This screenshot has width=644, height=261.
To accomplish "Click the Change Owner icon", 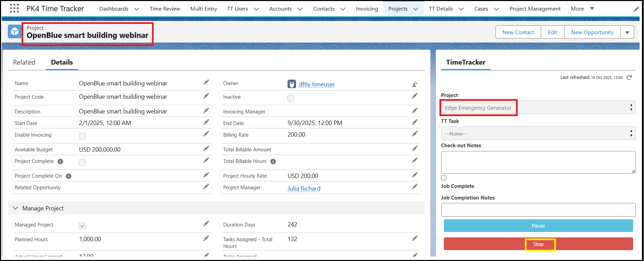I will pyautogui.click(x=415, y=84).
